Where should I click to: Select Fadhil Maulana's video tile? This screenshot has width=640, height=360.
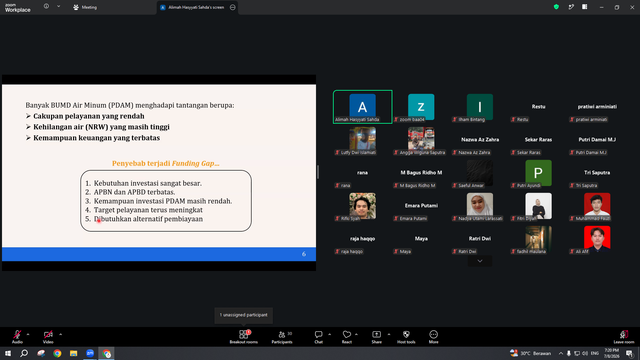coord(538,239)
